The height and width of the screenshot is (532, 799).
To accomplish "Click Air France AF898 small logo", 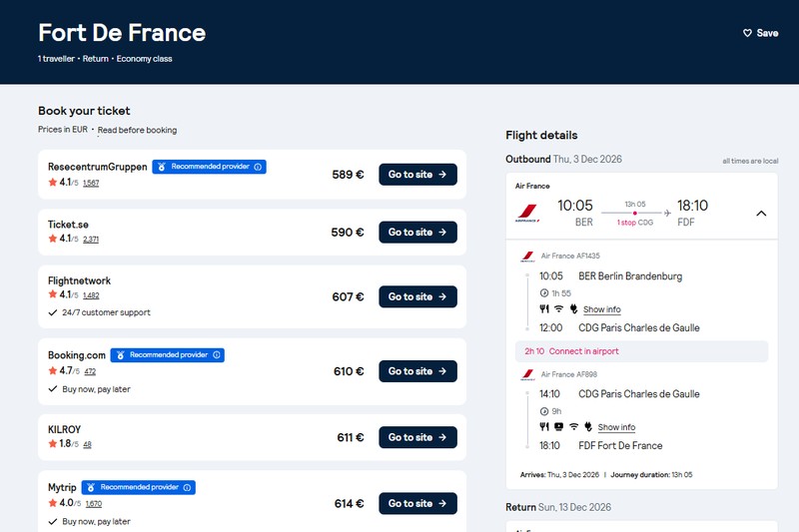I will coord(528,374).
